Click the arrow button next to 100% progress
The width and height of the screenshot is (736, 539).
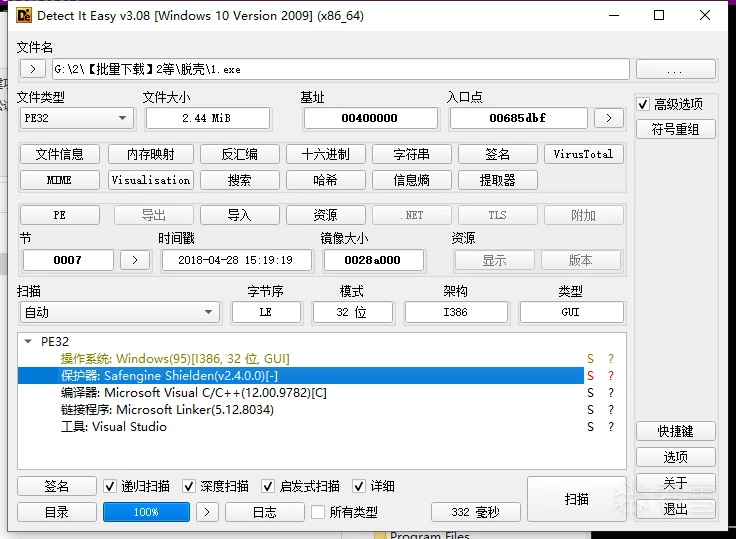point(207,512)
